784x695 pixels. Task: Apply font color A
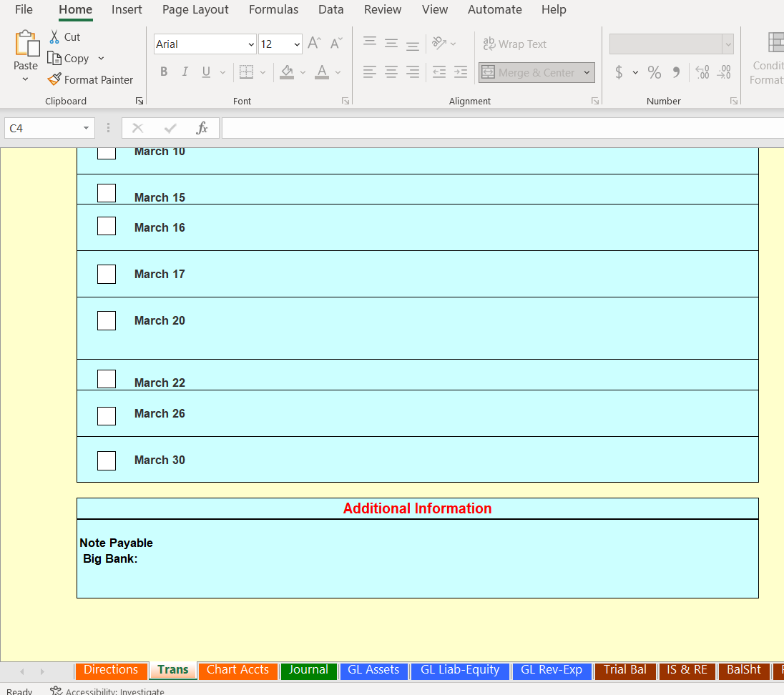[322, 72]
